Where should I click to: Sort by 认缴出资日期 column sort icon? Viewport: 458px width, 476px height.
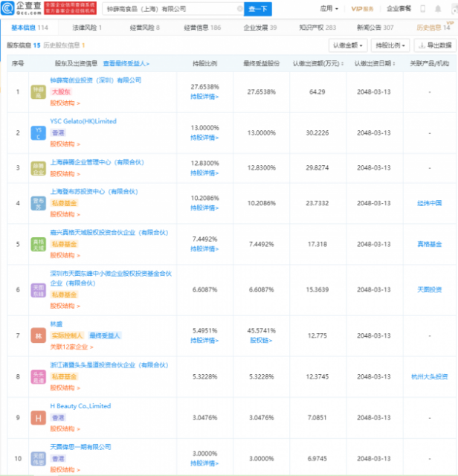click(x=393, y=63)
